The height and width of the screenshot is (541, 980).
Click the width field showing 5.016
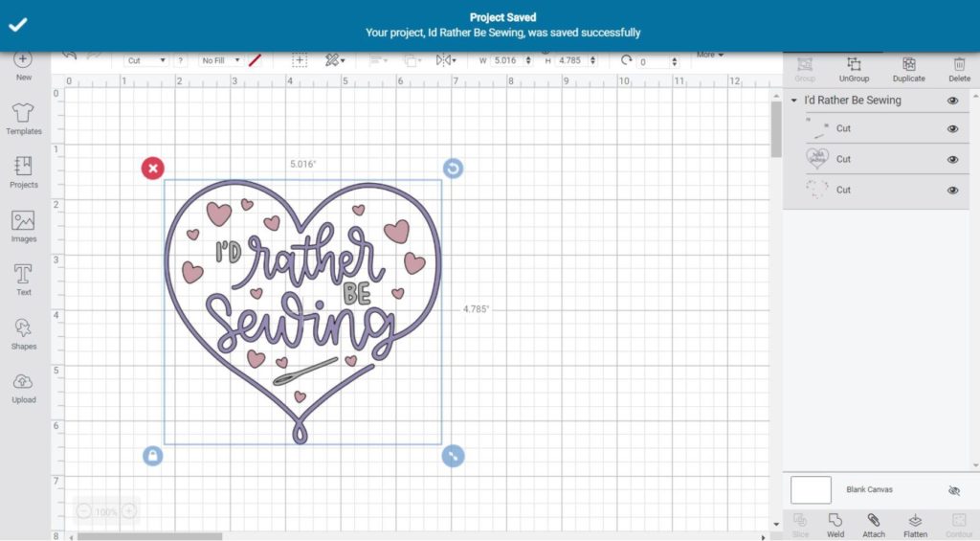tap(507, 60)
